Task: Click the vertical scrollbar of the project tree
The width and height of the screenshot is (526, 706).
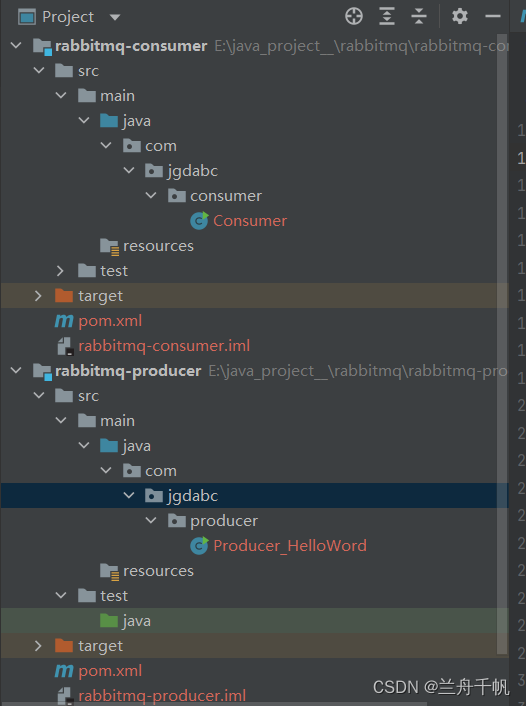Action: (502, 344)
